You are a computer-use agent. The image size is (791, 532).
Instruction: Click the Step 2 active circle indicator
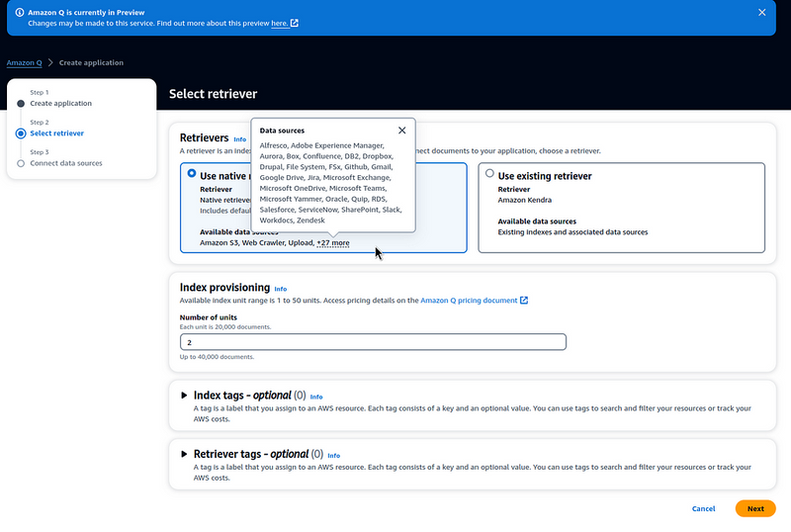coord(21,133)
